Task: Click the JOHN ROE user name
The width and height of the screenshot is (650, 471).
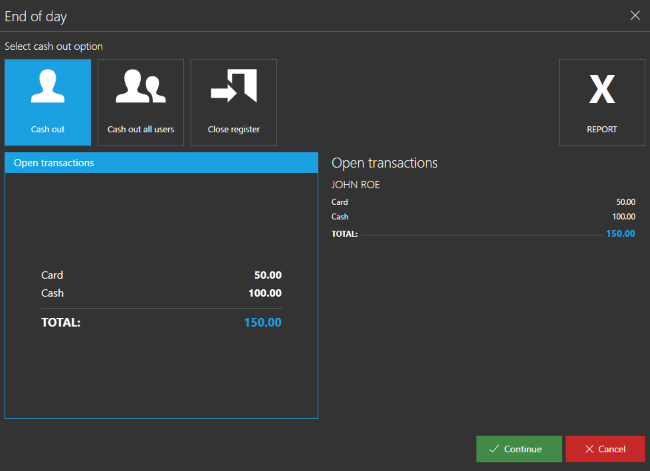Action: [355, 185]
